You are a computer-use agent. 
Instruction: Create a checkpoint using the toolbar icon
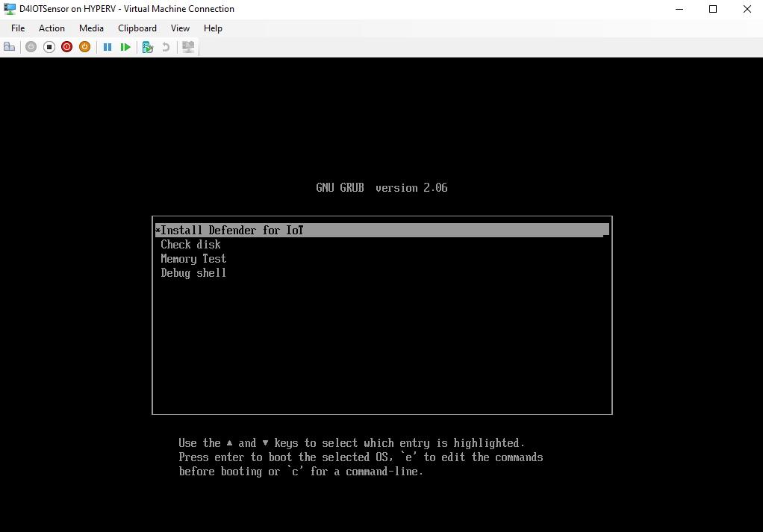tap(148, 47)
